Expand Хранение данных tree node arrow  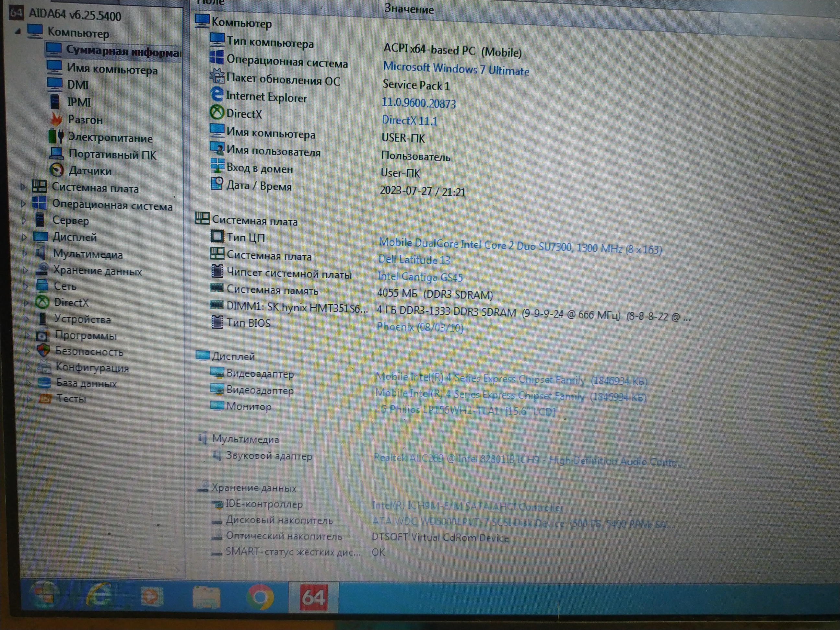[x=26, y=270]
